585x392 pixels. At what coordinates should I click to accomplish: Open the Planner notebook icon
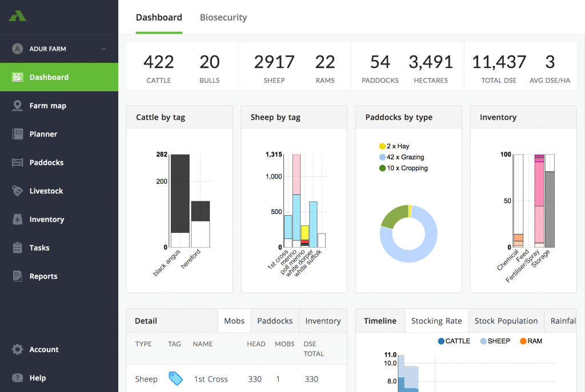tap(17, 134)
